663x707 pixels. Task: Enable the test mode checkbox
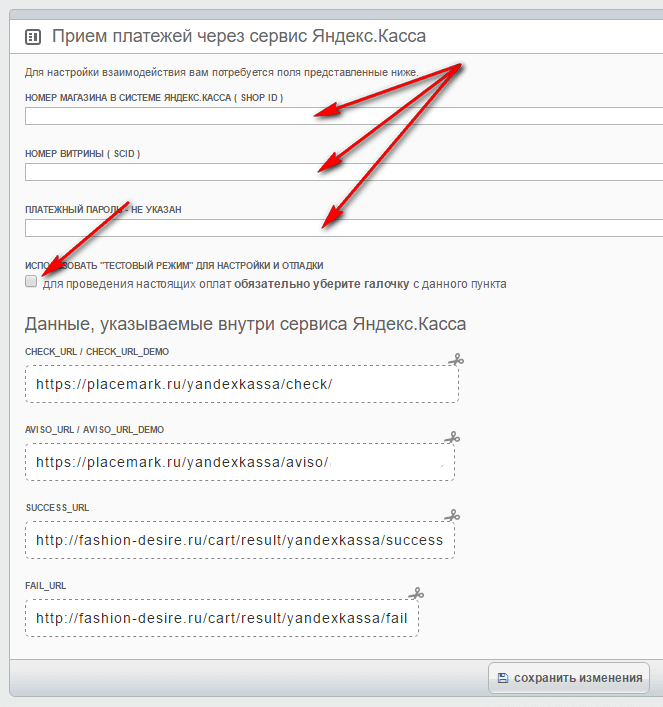(x=31, y=281)
